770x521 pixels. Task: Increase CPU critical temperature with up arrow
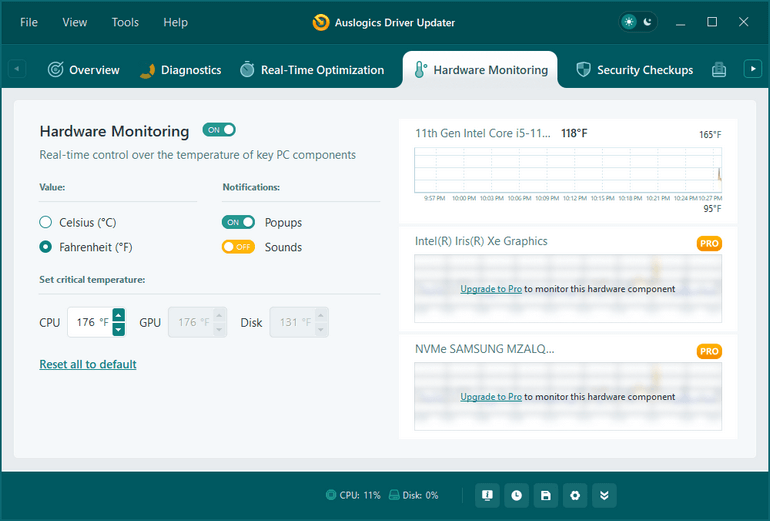pos(118,315)
